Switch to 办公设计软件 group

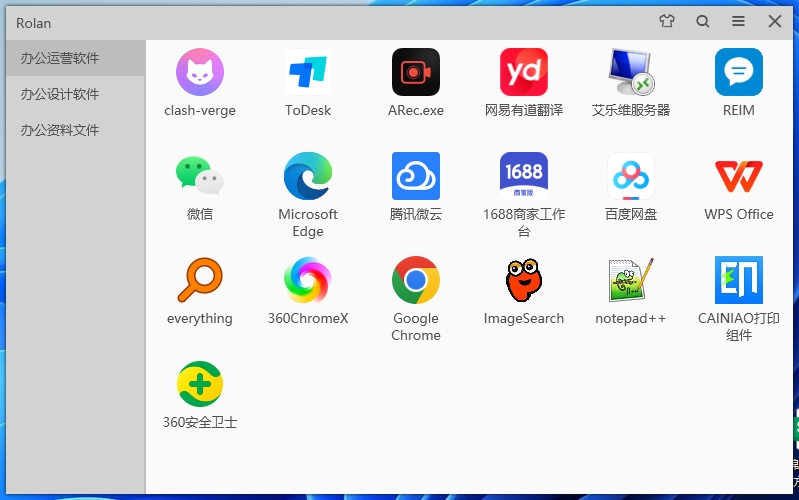76,94
